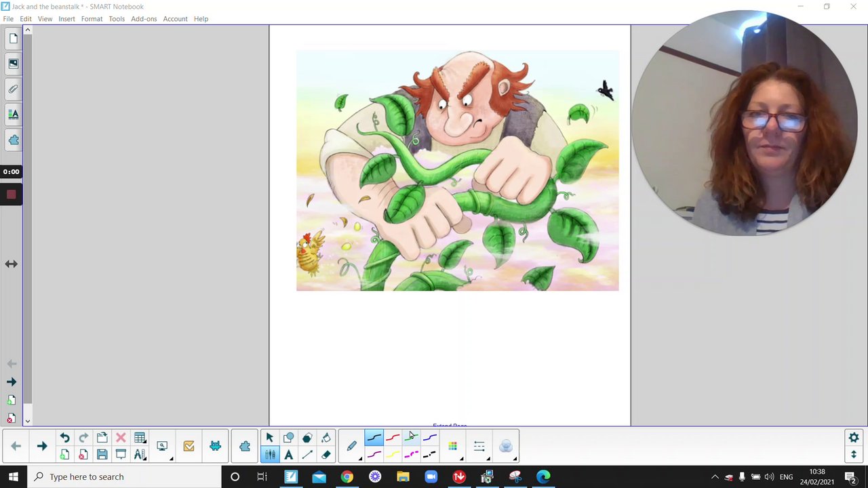
Task: Click the previous page arrow in toolbar
Action: coord(16,446)
